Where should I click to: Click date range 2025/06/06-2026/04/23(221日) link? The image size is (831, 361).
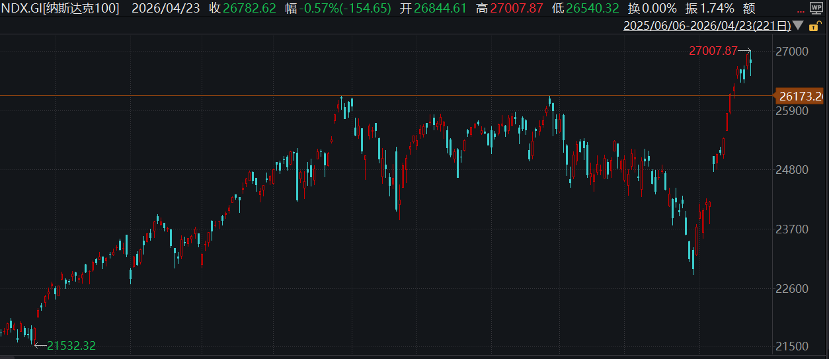pyautogui.click(x=708, y=25)
